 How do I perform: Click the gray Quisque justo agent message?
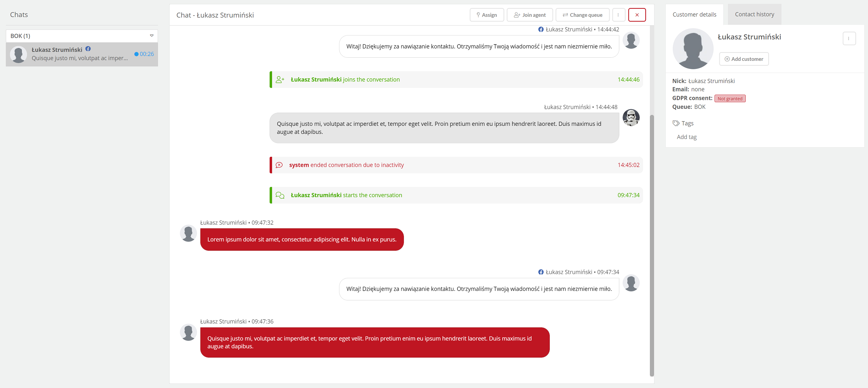(444, 128)
